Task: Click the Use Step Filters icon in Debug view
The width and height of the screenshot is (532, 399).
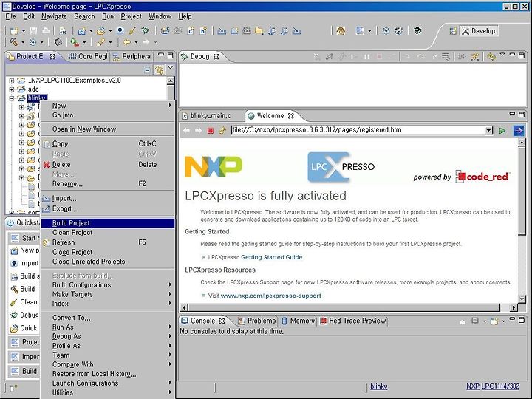Action: pyautogui.click(x=474, y=57)
